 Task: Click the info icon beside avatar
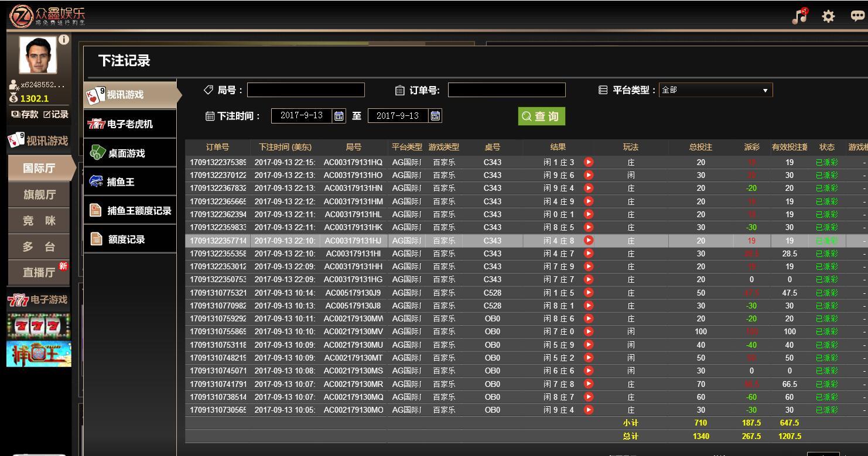click(63, 40)
